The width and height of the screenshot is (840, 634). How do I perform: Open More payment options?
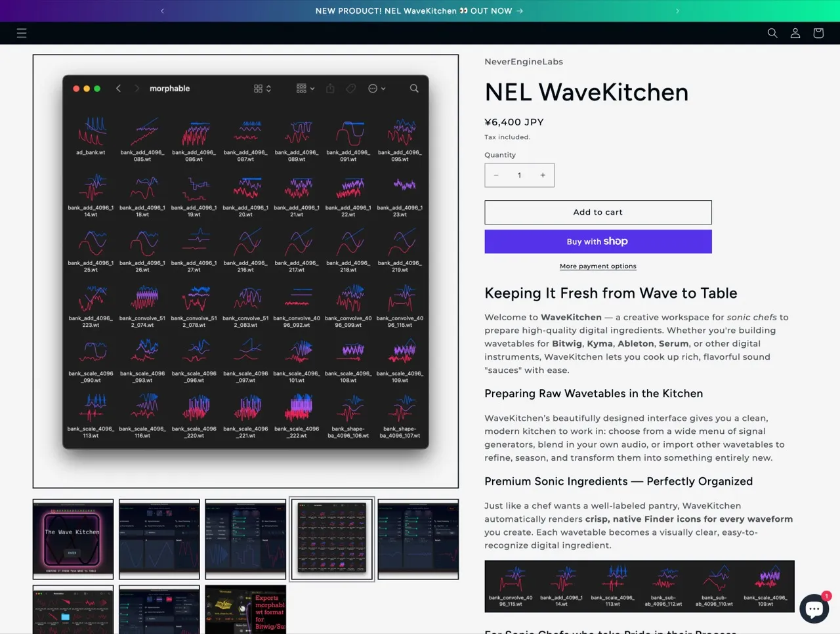[598, 266]
